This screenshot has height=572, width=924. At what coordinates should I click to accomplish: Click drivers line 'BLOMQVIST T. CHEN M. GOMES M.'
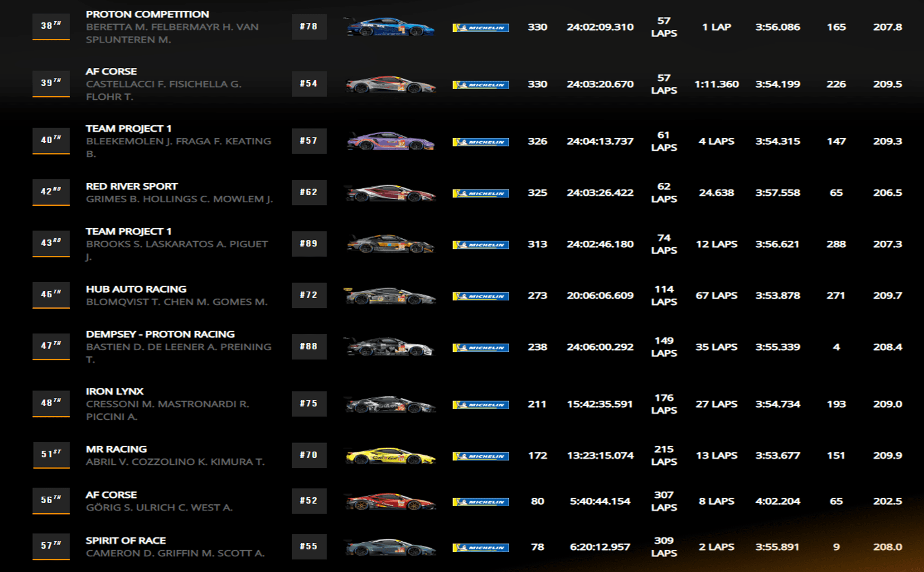tap(177, 302)
